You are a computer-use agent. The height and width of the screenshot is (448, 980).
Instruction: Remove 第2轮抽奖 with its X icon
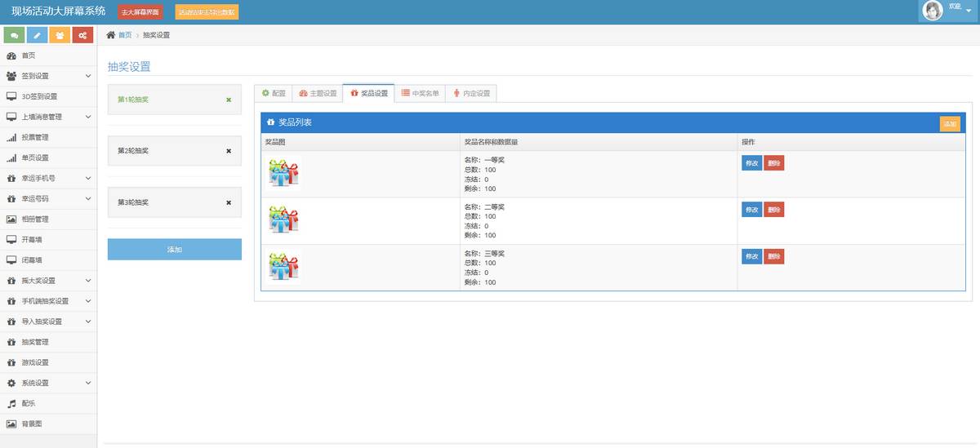click(229, 151)
